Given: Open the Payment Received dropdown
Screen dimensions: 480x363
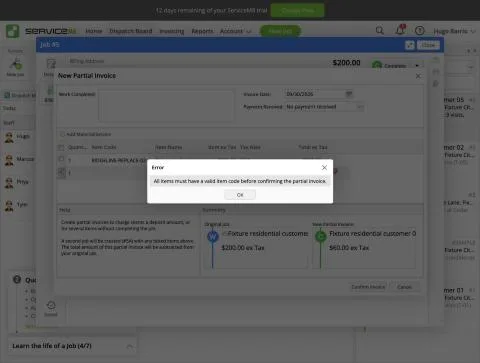Looking at the screenshot, I should 324,107.
